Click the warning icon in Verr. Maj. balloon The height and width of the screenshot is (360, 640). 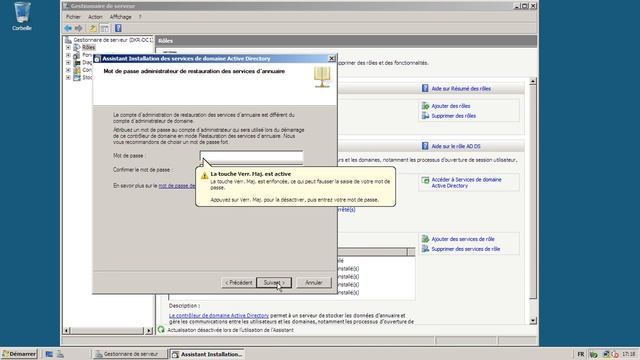pyautogui.click(x=204, y=176)
